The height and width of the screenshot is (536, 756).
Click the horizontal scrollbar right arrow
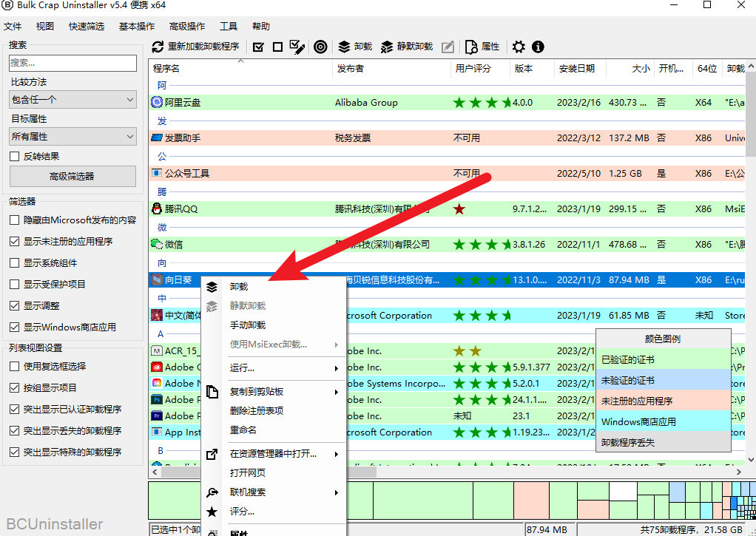click(x=739, y=472)
